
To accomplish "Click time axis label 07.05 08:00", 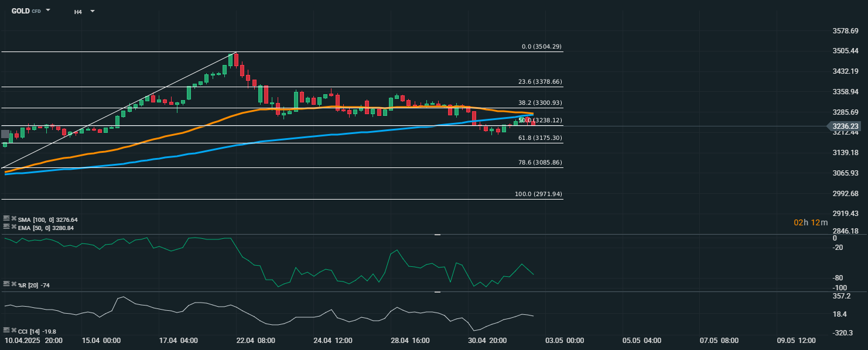I will (x=720, y=340).
